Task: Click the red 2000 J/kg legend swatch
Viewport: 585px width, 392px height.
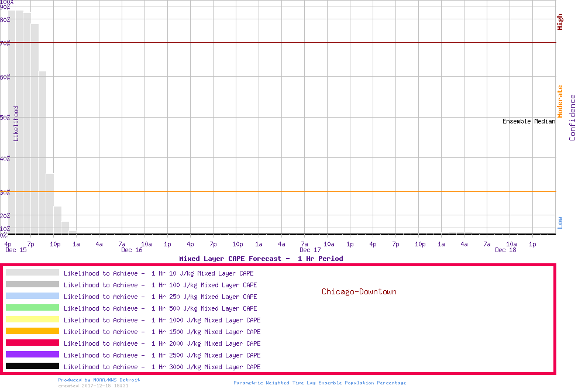Action: [x=32, y=343]
